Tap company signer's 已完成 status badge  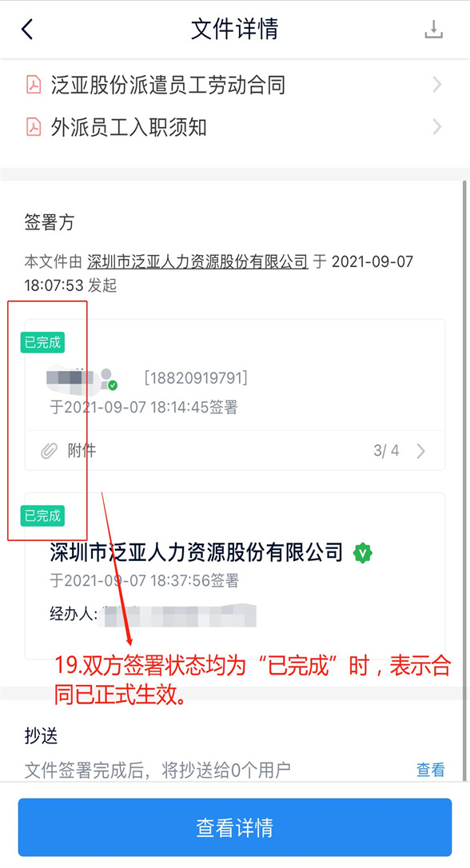point(42,516)
